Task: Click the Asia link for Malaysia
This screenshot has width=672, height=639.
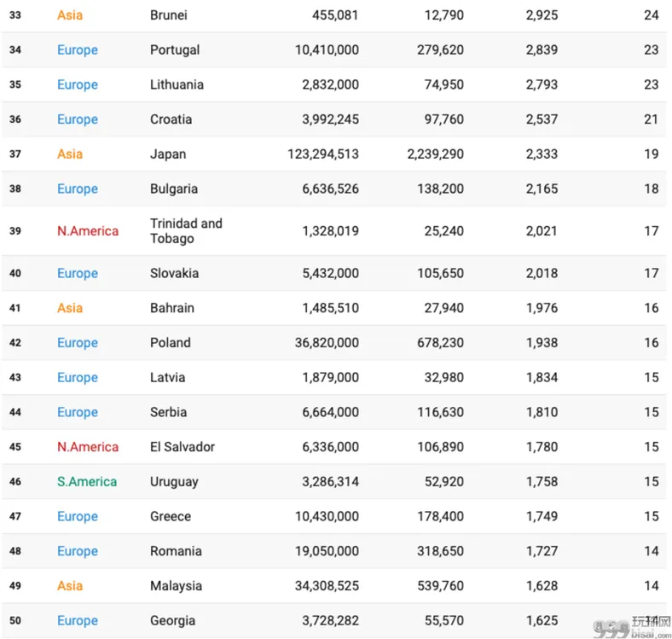Action: pos(70,586)
